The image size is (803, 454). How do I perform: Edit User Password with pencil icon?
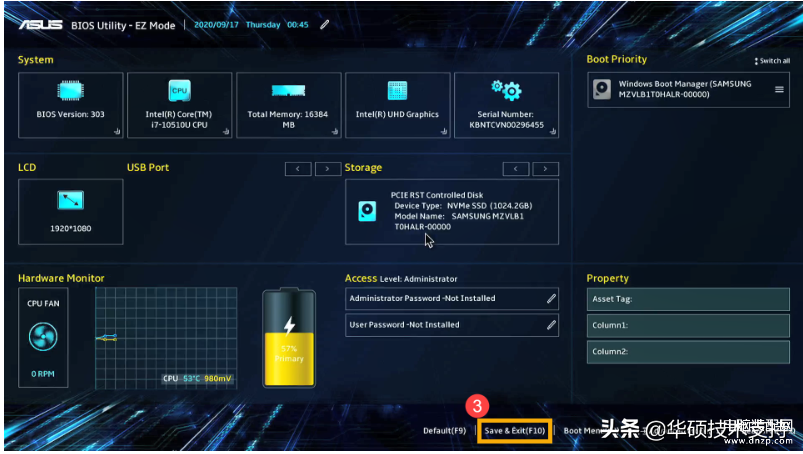coord(551,325)
